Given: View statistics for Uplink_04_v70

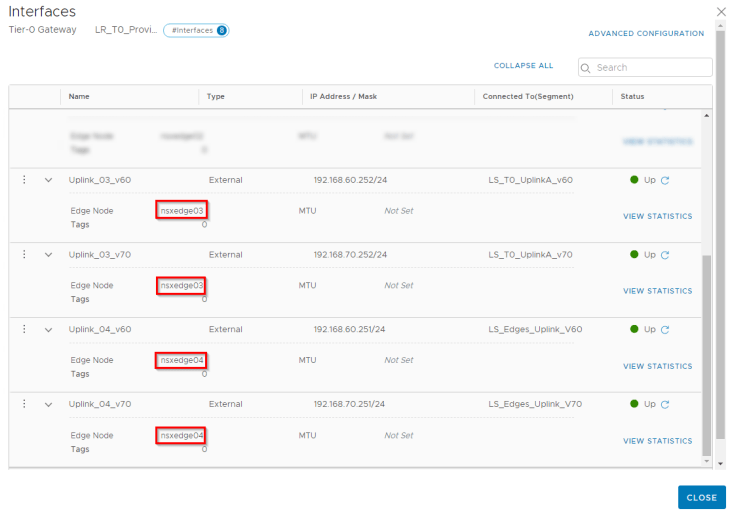Looking at the screenshot, I should (x=657, y=441).
